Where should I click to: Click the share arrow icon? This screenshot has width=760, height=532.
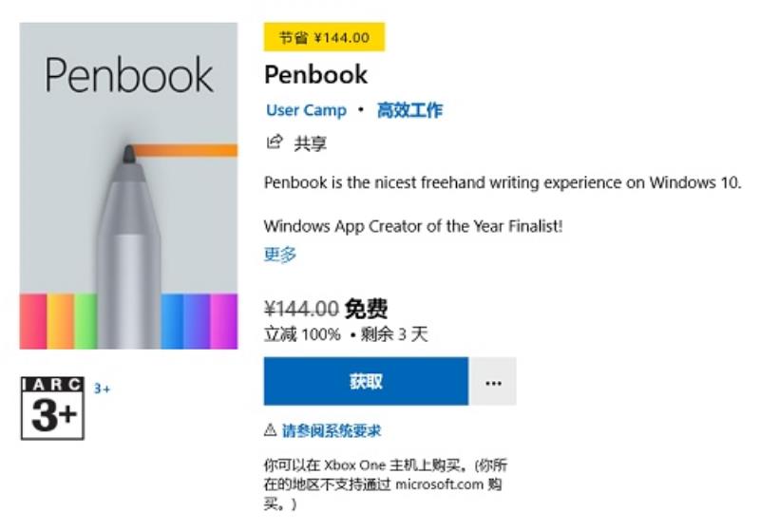pyautogui.click(x=275, y=142)
